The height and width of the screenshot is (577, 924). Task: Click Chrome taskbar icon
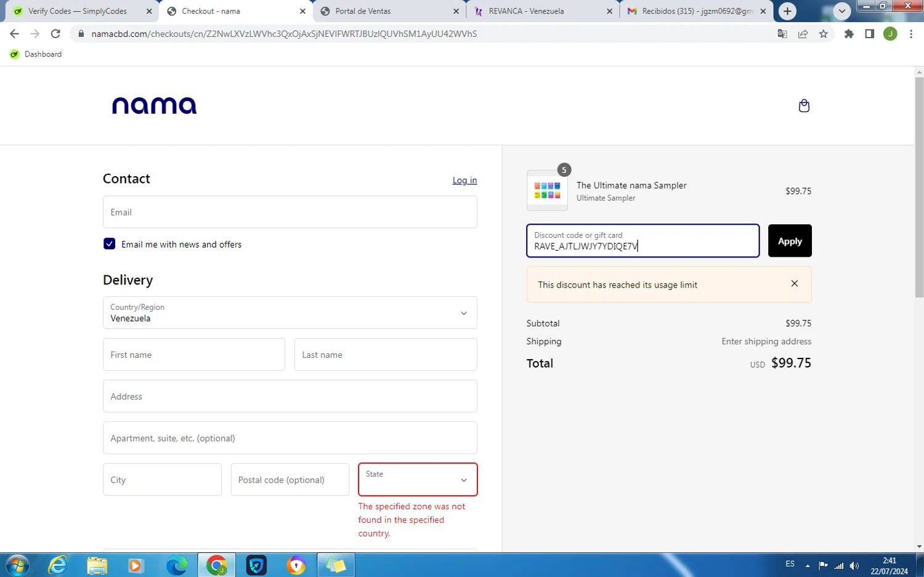click(216, 565)
